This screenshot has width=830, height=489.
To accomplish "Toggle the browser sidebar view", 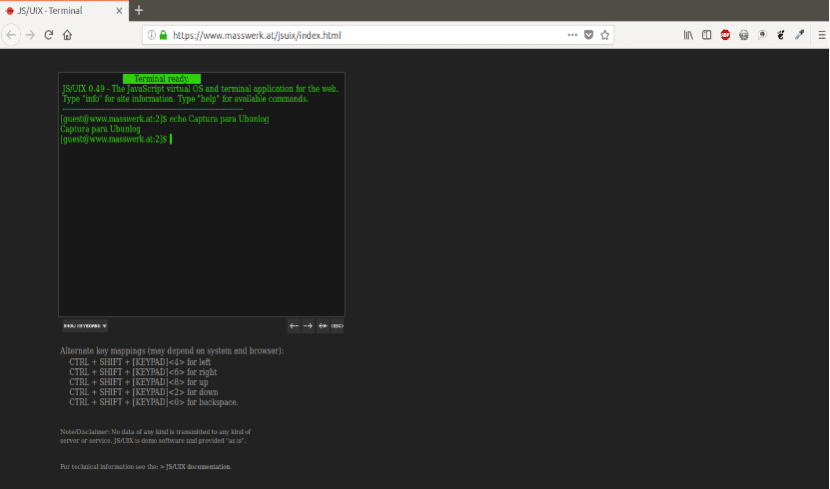I will tap(707, 35).
